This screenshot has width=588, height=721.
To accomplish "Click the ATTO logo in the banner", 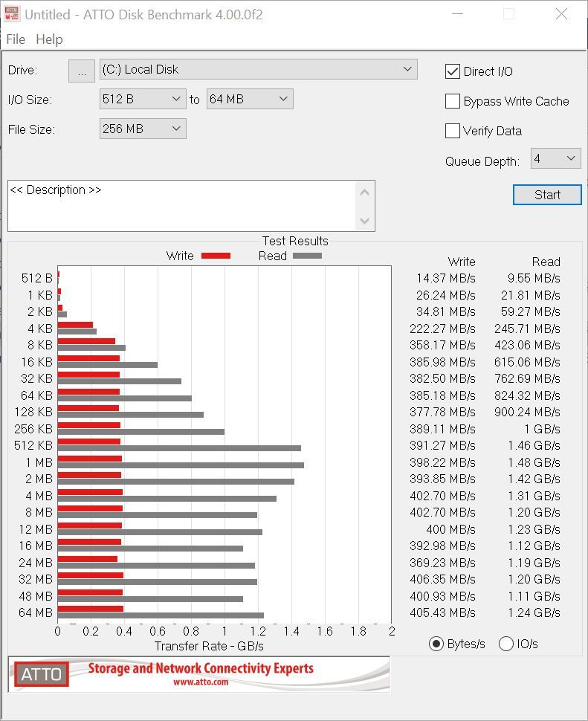I will (x=42, y=674).
